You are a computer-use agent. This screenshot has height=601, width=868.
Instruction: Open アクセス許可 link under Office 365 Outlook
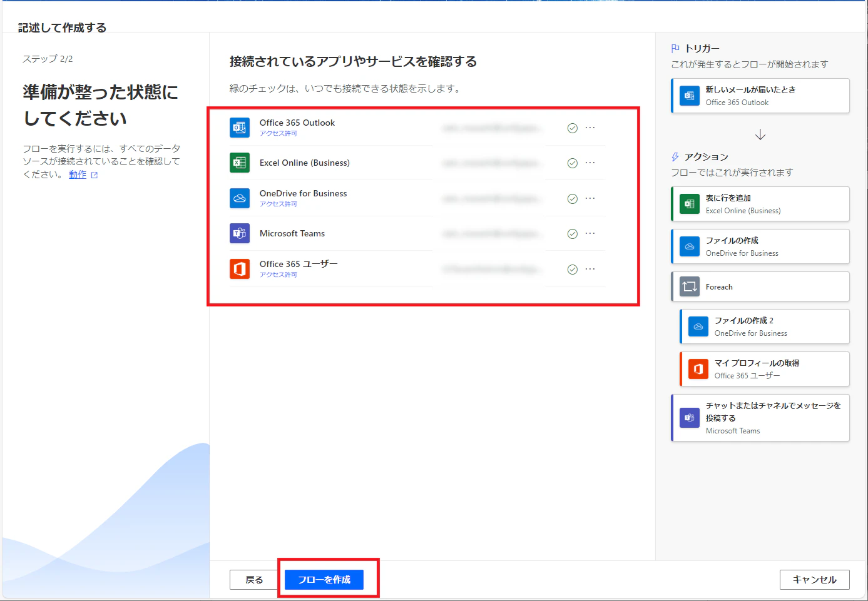pos(278,133)
